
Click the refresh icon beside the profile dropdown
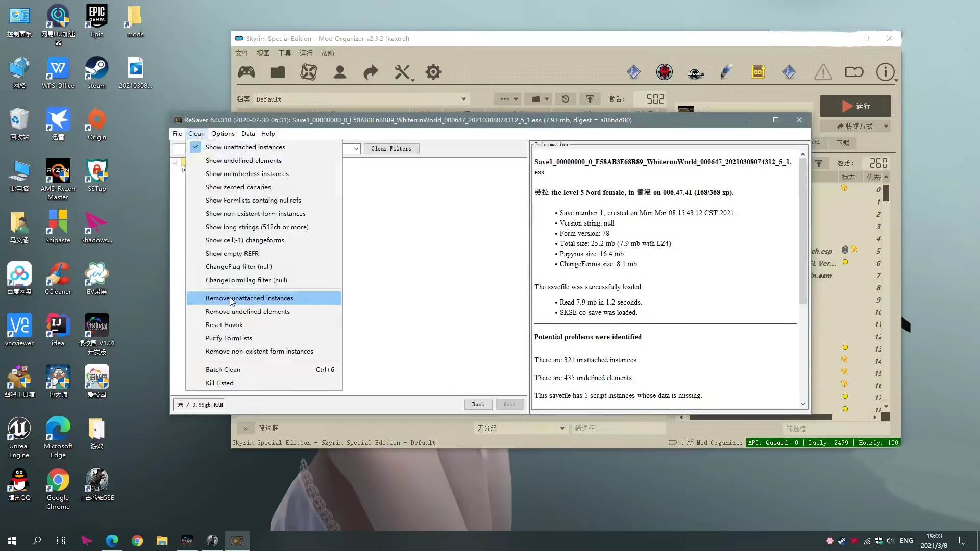tap(565, 99)
